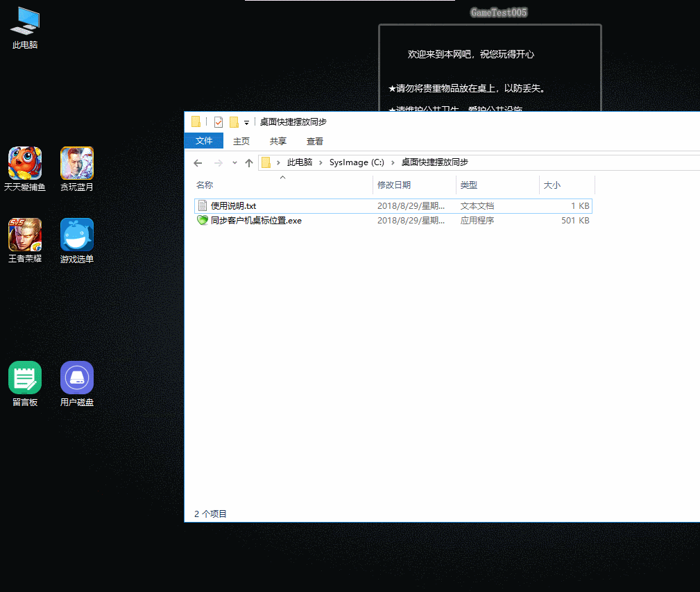Click the forward navigation arrow

(x=219, y=163)
